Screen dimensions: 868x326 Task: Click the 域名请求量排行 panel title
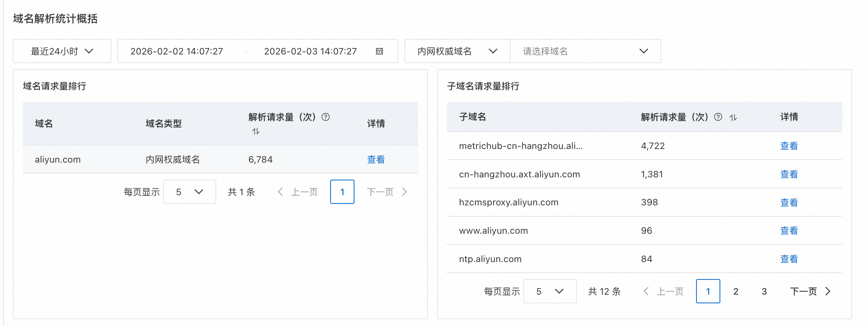55,86
